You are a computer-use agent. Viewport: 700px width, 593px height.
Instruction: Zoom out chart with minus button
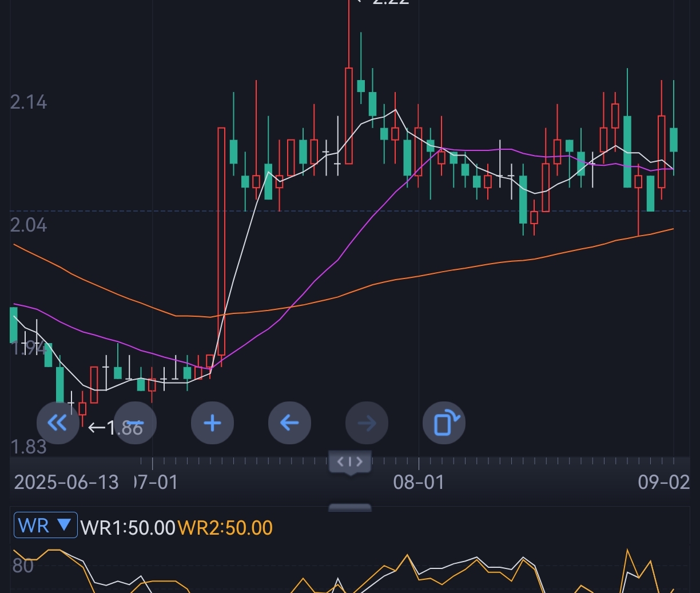(135, 423)
